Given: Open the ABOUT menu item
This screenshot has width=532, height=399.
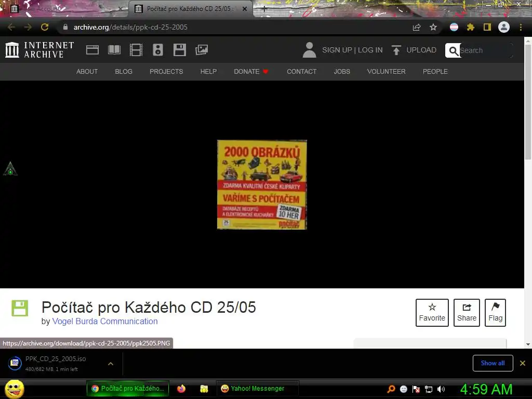Looking at the screenshot, I should click(x=87, y=72).
